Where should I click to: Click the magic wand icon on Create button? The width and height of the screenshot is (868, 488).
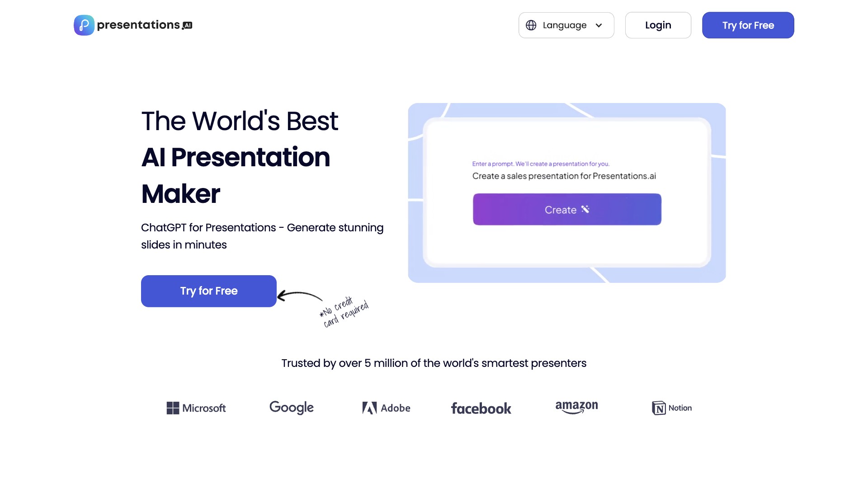tap(586, 209)
